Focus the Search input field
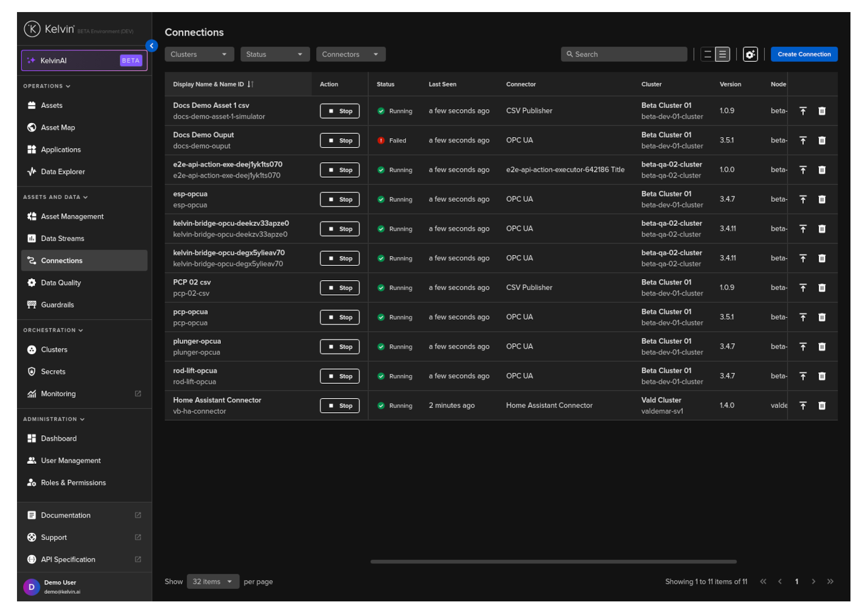The height and width of the screenshot is (614, 868). point(625,54)
